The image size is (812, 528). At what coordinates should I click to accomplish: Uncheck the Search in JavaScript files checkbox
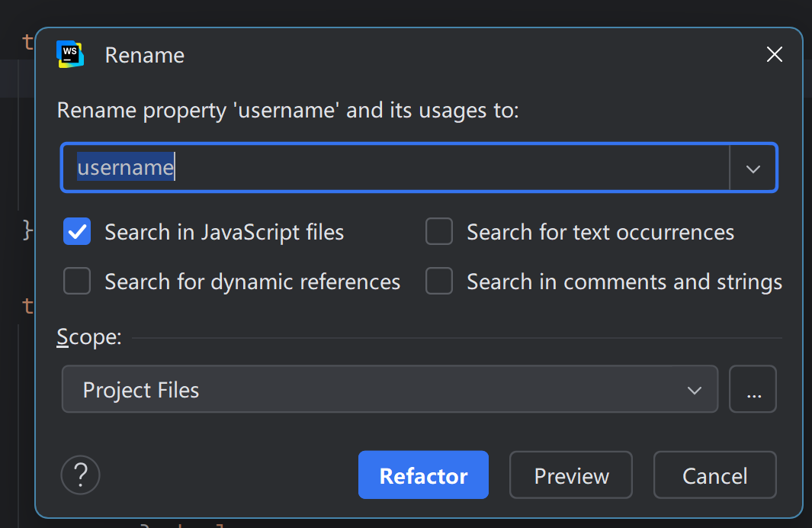tap(77, 231)
